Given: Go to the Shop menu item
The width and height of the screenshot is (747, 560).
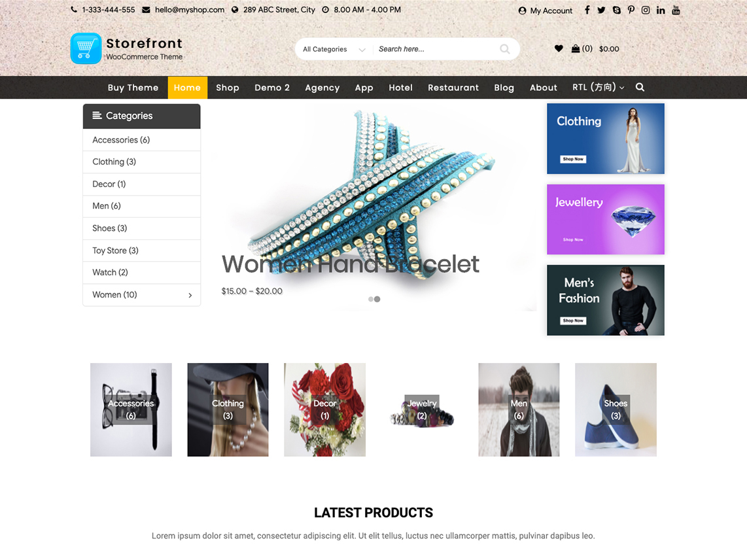Looking at the screenshot, I should click(227, 88).
